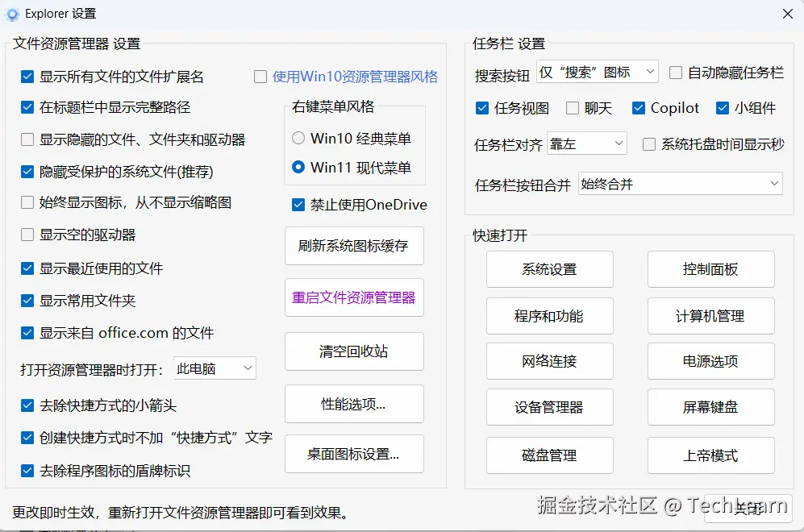The image size is (804, 532).
Task: Open 设备管理器 quick launch button
Action: click(x=550, y=407)
